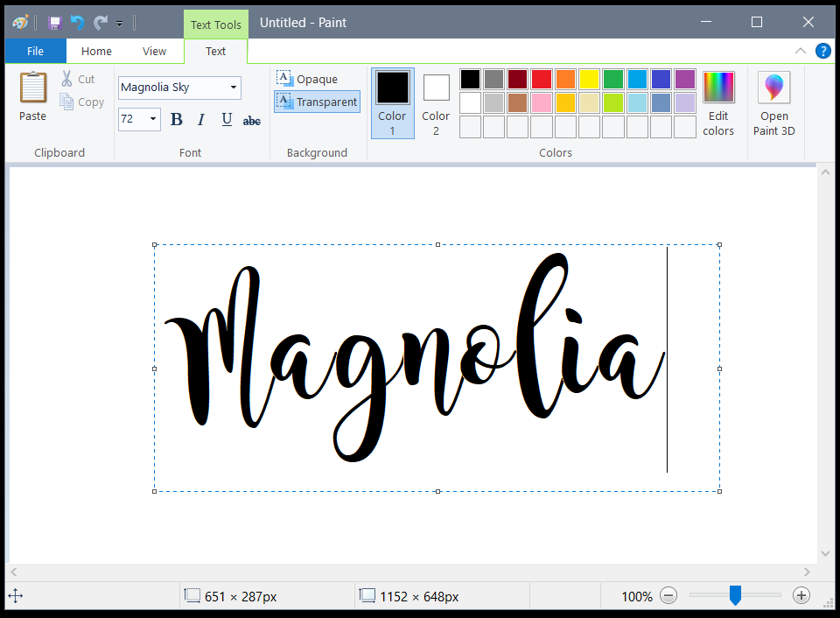The width and height of the screenshot is (840, 618).
Task: Zoom out with the minus button
Action: [668, 595]
